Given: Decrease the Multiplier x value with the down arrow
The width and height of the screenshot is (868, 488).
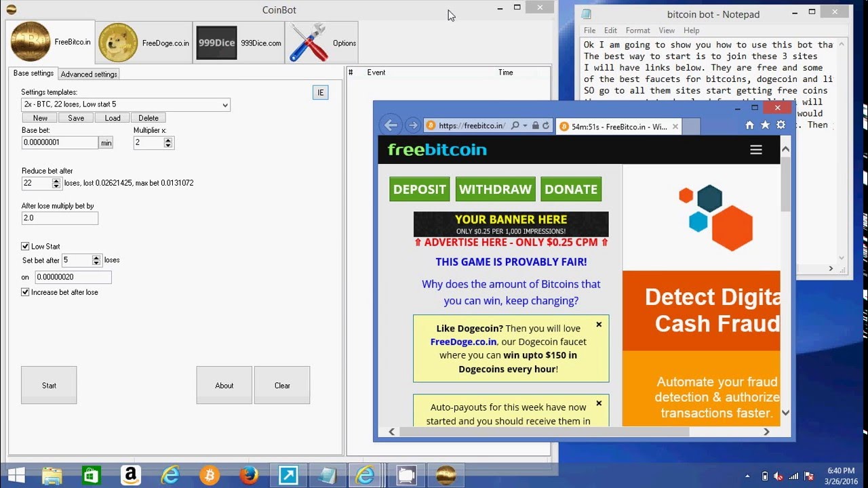Looking at the screenshot, I should (x=168, y=146).
